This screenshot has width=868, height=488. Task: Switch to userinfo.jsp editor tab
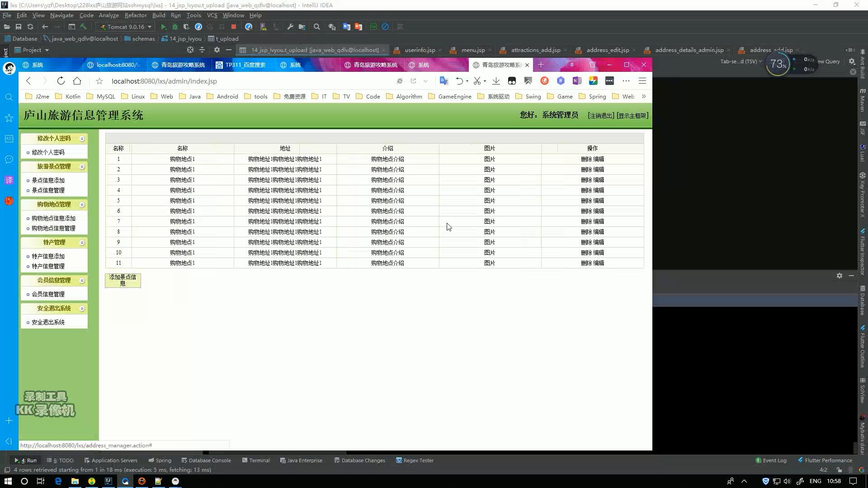point(420,50)
